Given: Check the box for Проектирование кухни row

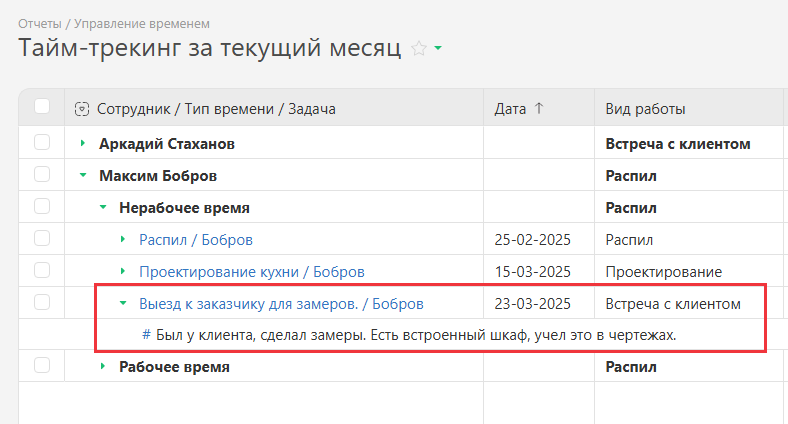Looking at the screenshot, I should click(x=42, y=270).
